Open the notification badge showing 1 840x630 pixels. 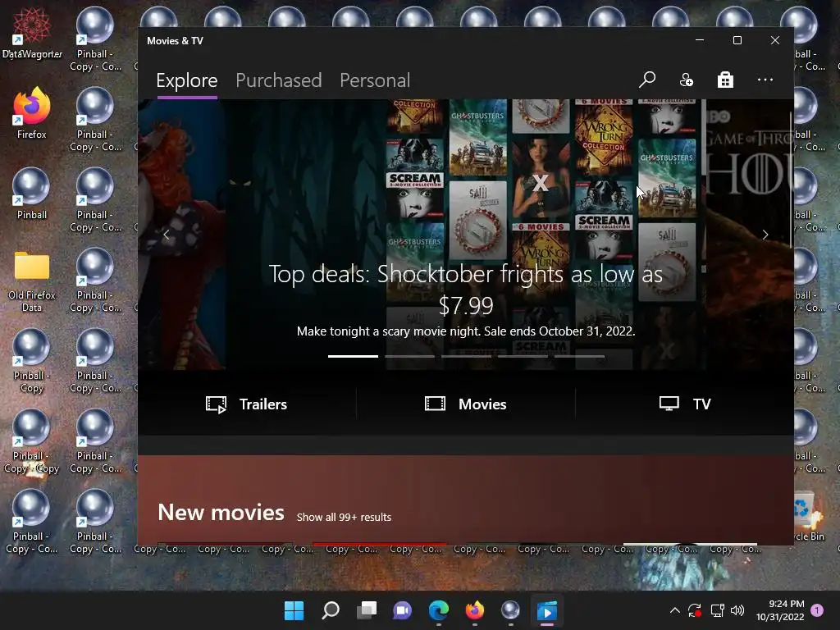pos(817,610)
